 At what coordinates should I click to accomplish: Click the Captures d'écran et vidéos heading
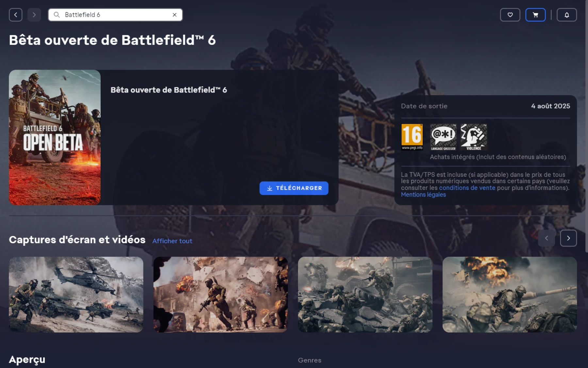[77, 240]
